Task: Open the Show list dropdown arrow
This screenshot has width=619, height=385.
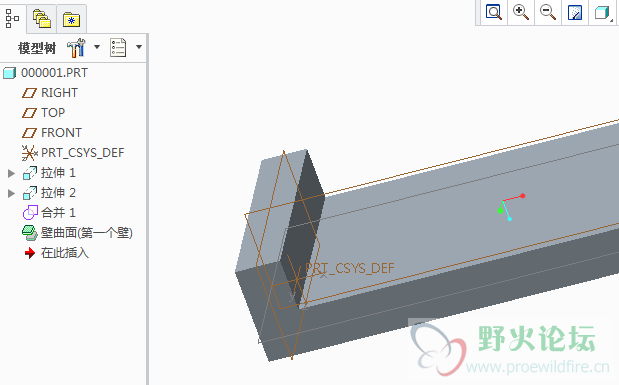Action: point(139,47)
